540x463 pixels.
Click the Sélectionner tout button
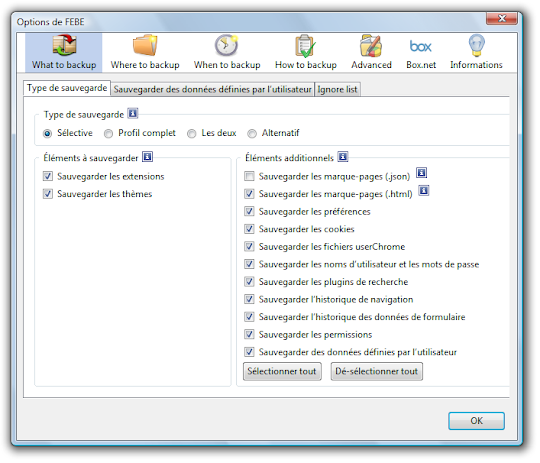pos(282,371)
